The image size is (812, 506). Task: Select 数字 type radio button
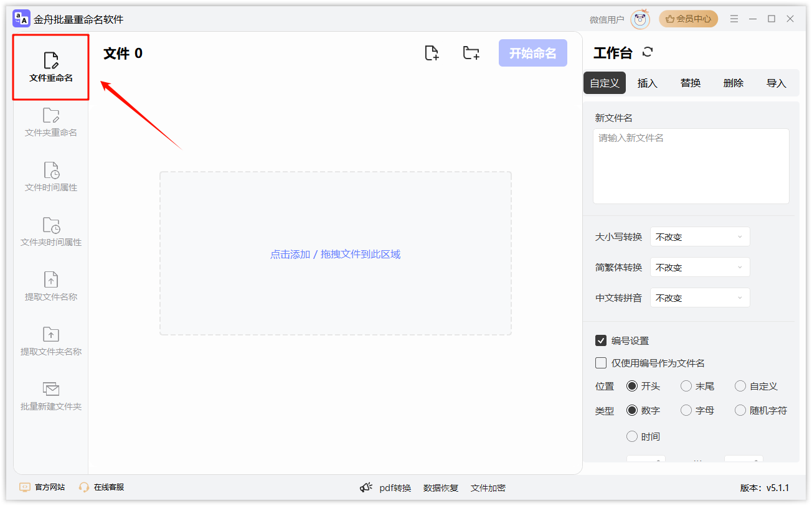[x=632, y=410]
